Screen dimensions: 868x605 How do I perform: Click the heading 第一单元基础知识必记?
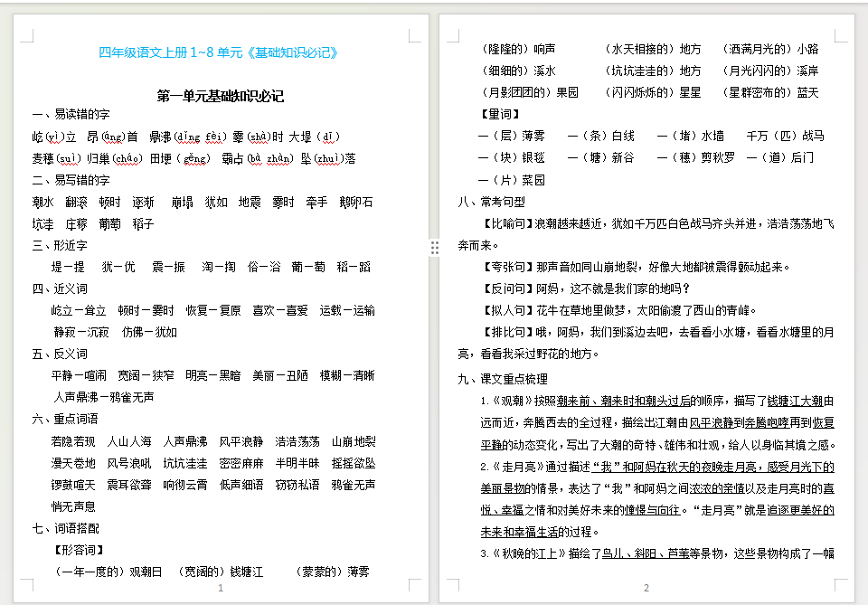coord(221,96)
